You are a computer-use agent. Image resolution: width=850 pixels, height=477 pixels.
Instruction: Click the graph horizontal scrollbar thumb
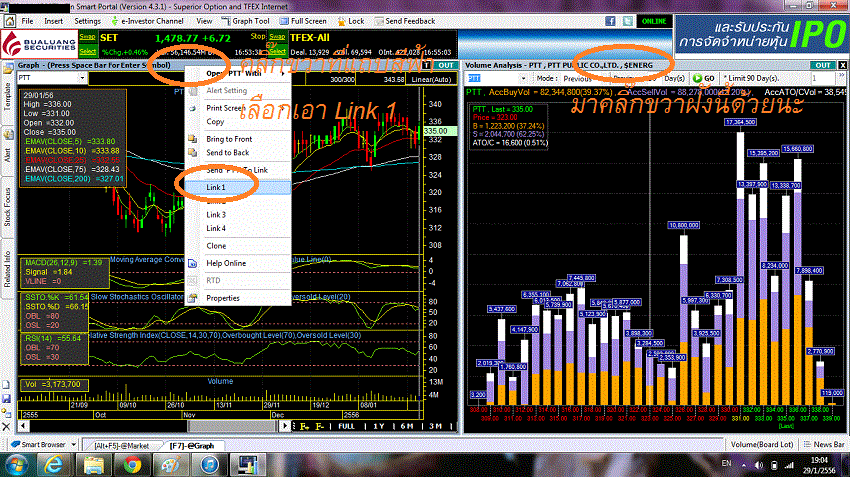coord(233,426)
